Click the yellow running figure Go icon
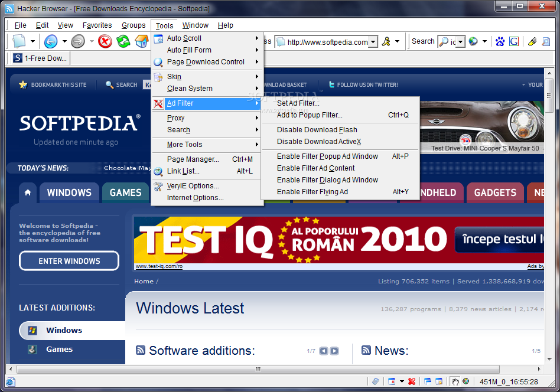 [386, 42]
